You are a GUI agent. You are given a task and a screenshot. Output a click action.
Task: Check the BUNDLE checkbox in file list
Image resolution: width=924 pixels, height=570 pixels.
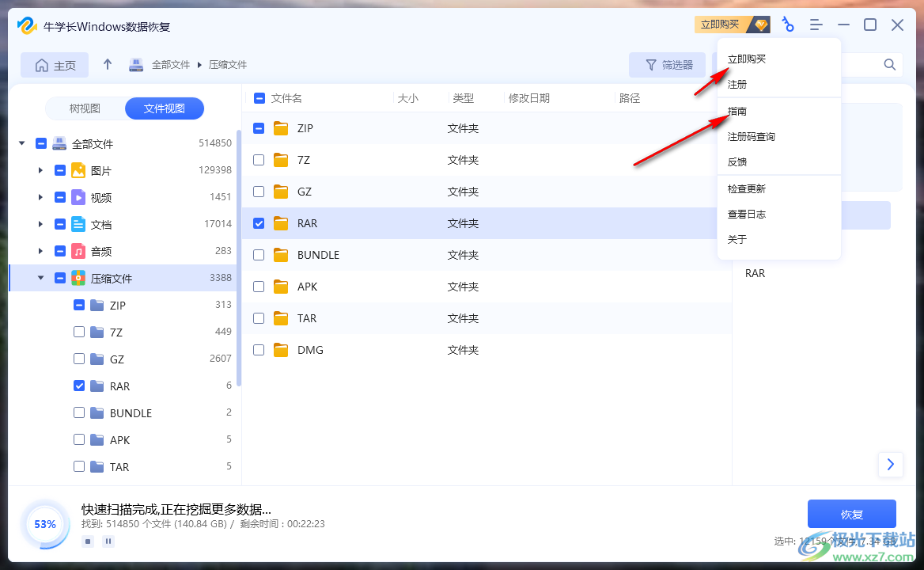tap(259, 255)
